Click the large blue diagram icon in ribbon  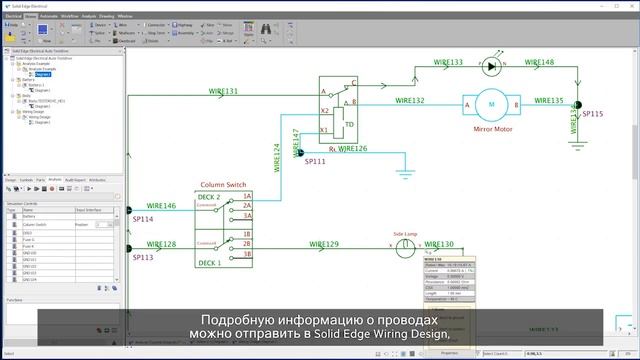click(42, 29)
